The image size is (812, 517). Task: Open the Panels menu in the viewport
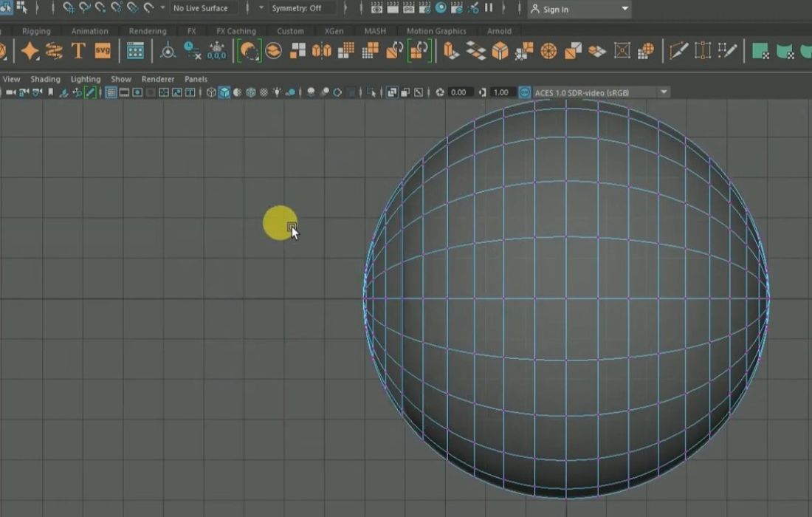coord(196,78)
